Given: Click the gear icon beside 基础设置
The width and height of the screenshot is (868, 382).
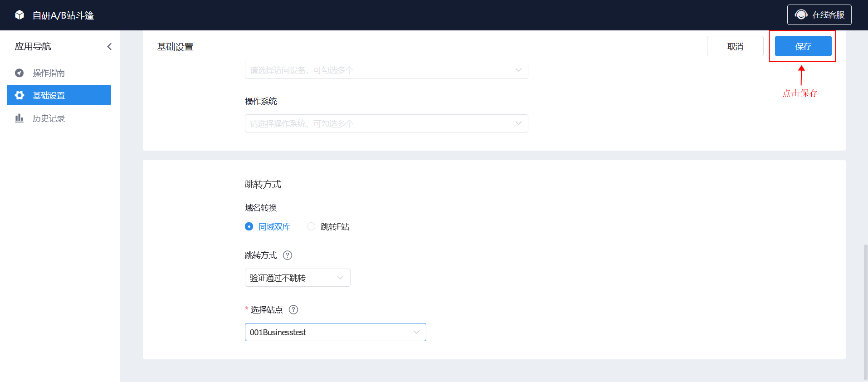Looking at the screenshot, I should coord(19,95).
